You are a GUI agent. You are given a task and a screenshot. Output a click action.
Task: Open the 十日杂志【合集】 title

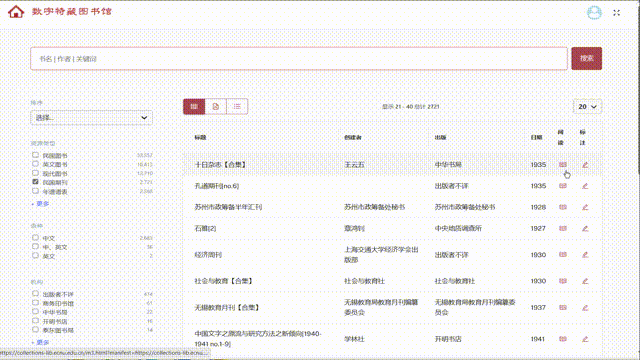click(220, 164)
